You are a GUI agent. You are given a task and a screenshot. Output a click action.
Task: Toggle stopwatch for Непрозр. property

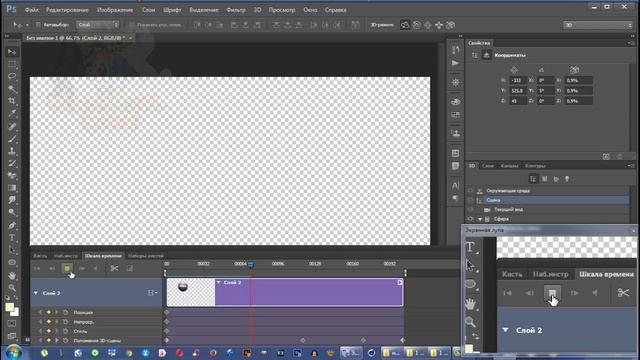(x=65, y=322)
